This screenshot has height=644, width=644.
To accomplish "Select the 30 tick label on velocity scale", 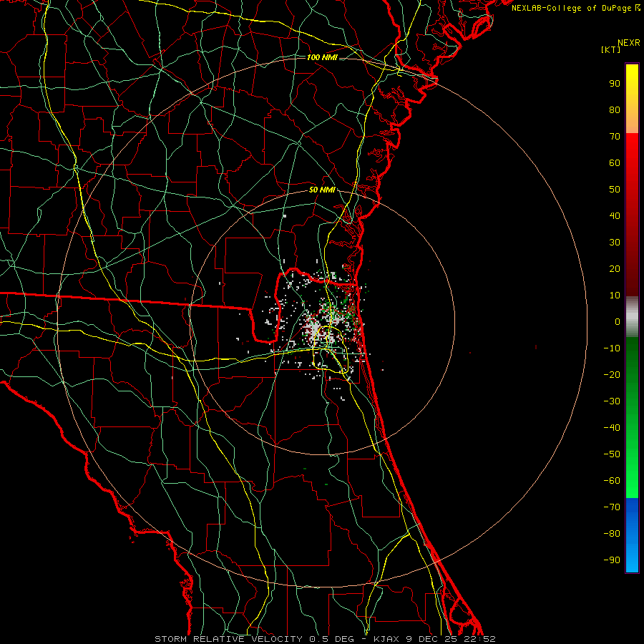I will (615, 243).
